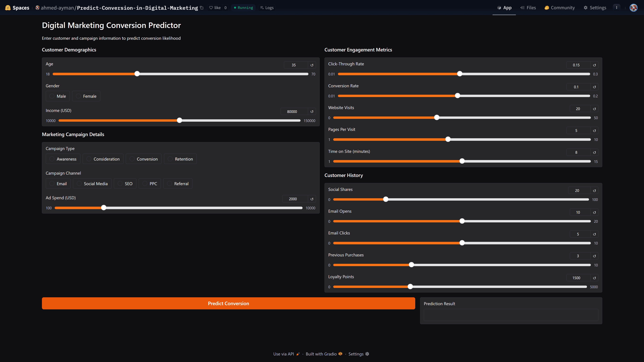The width and height of the screenshot is (644, 362).
Task: Open the Logs viewer
Action: tap(267, 8)
